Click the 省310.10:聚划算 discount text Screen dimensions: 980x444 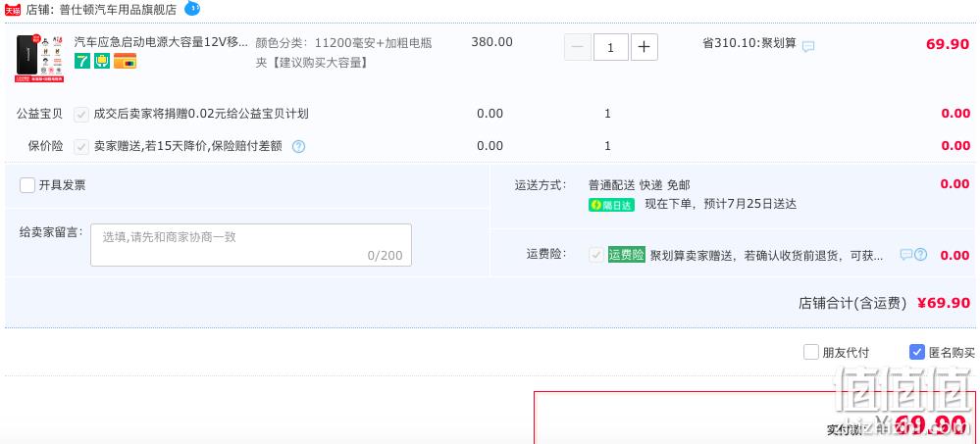(x=749, y=43)
